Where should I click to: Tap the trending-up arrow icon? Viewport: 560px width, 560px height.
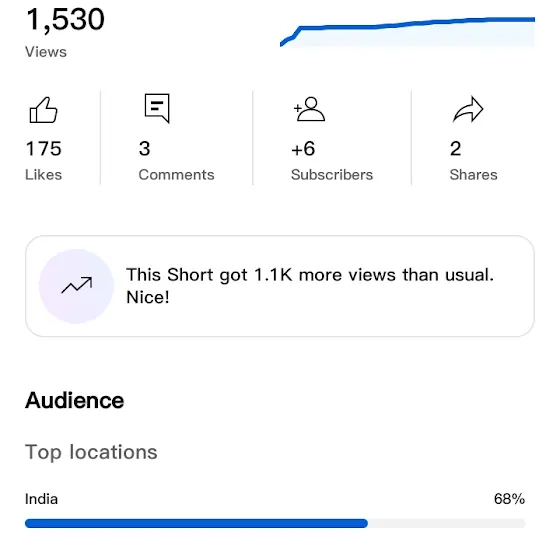[76, 286]
